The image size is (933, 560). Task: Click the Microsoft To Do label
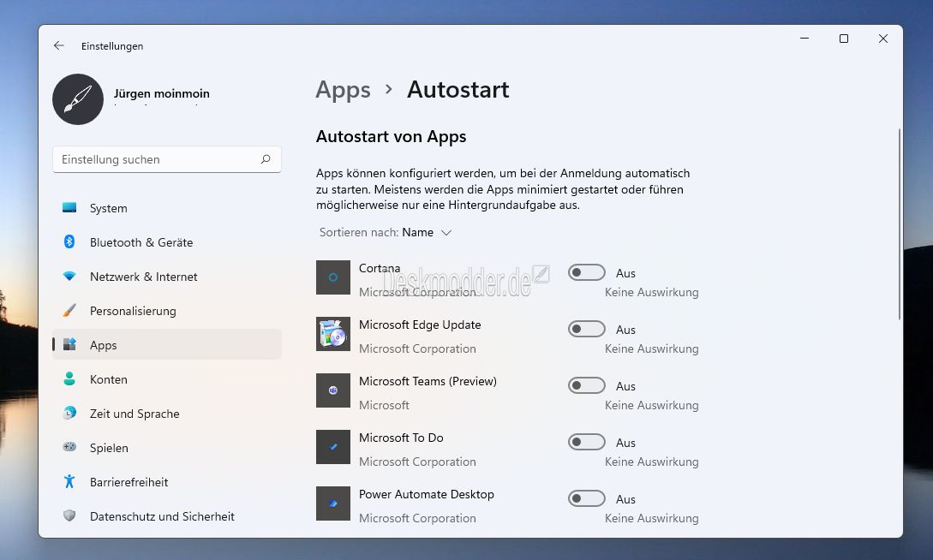pyautogui.click(x=401, y=438)
